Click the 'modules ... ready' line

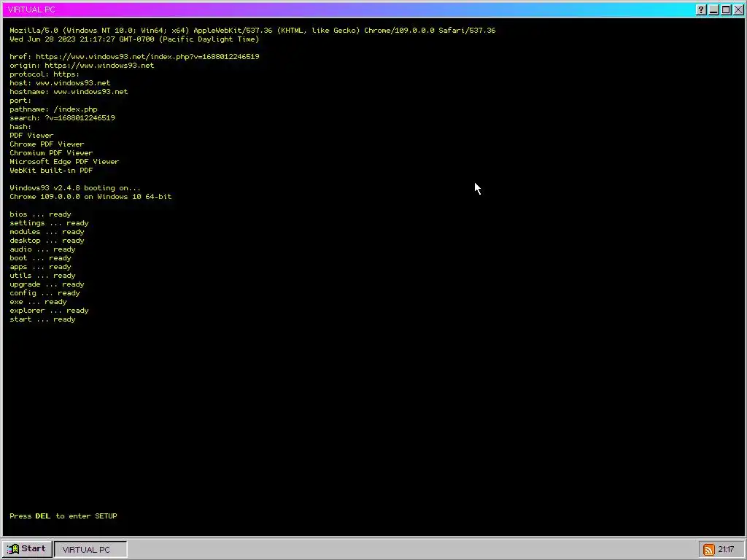tap(47, 232)
